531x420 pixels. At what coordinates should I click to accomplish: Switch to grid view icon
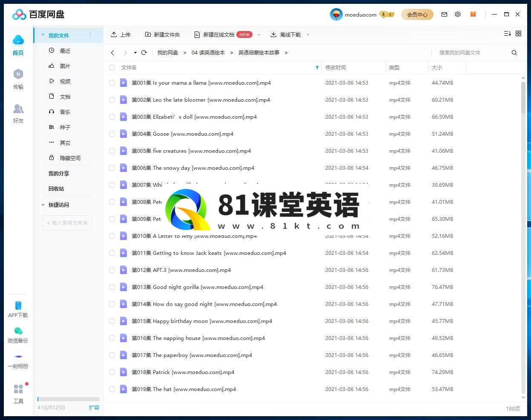point(518,33)
